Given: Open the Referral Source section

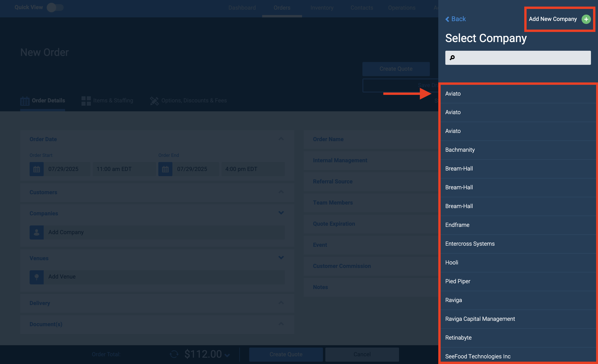Looking at the screenshot, I should click(x=371, y=182).
